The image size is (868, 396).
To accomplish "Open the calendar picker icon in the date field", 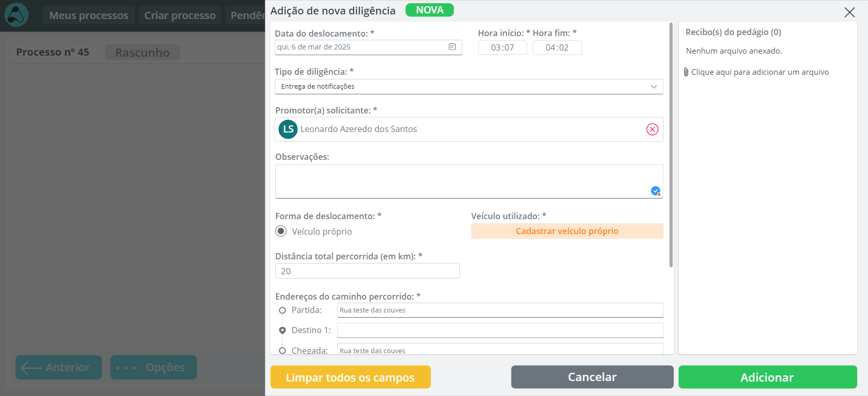I will (x=452, y=47).
